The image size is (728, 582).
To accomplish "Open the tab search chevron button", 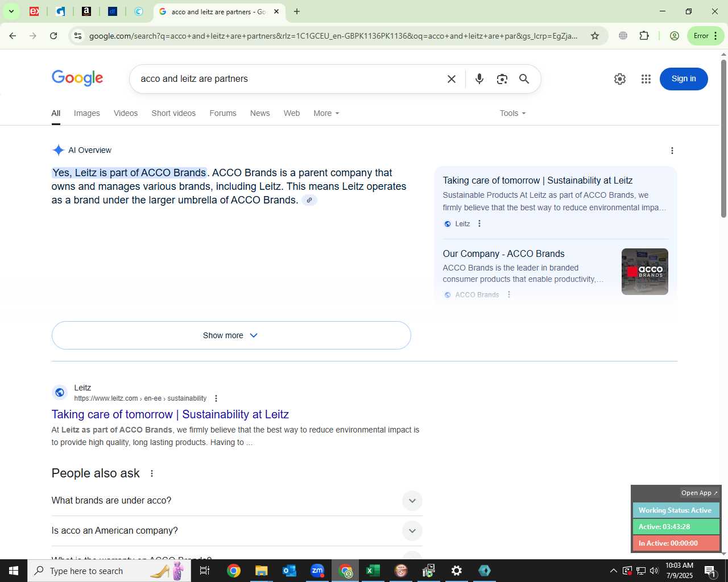I will 11,11.
